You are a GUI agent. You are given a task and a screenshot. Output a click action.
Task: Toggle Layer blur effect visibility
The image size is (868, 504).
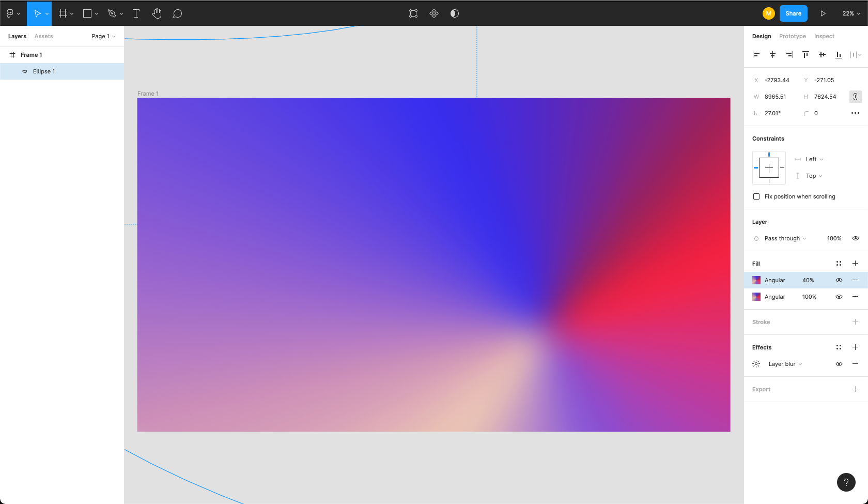(x=839, y=364)
